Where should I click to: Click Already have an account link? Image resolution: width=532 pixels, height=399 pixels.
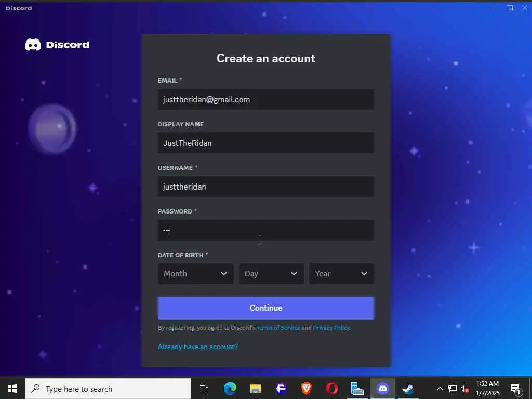[x=198, y=347]
